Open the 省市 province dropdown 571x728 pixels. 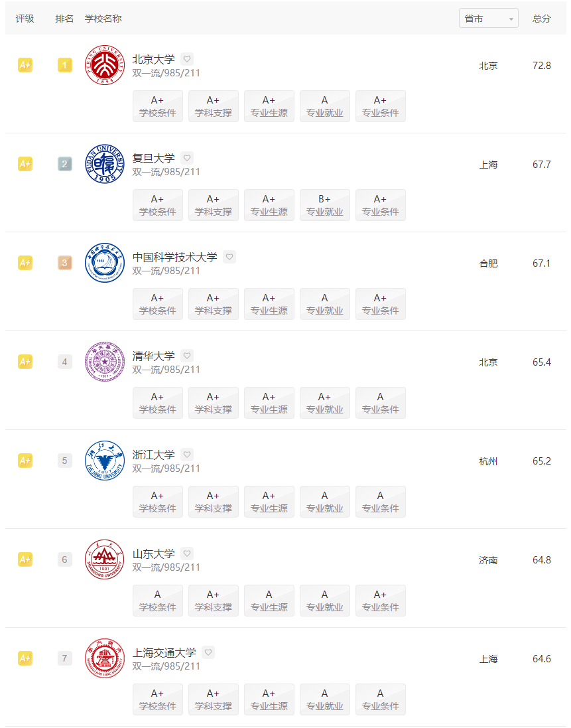pos(489,19)
